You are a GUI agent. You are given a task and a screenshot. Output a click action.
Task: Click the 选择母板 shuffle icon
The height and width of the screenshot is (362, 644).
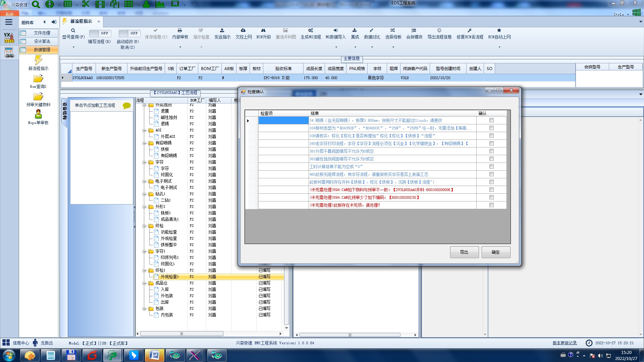[393, 31]
